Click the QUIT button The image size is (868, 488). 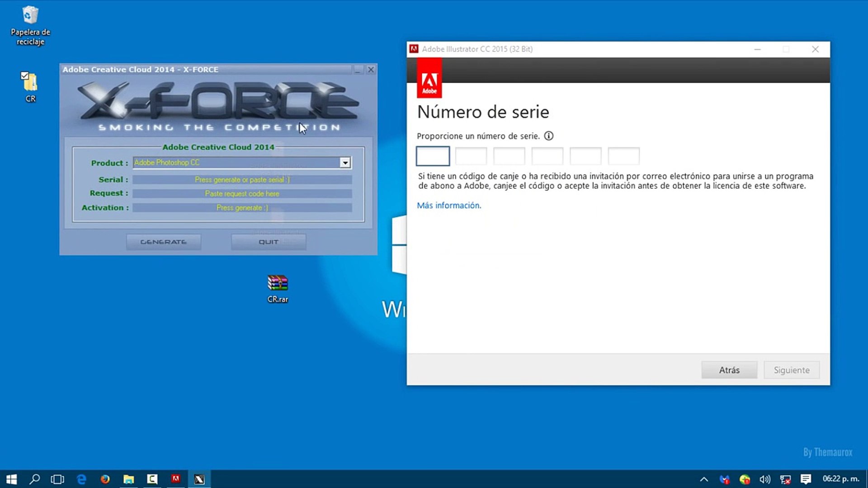(269, 242)
